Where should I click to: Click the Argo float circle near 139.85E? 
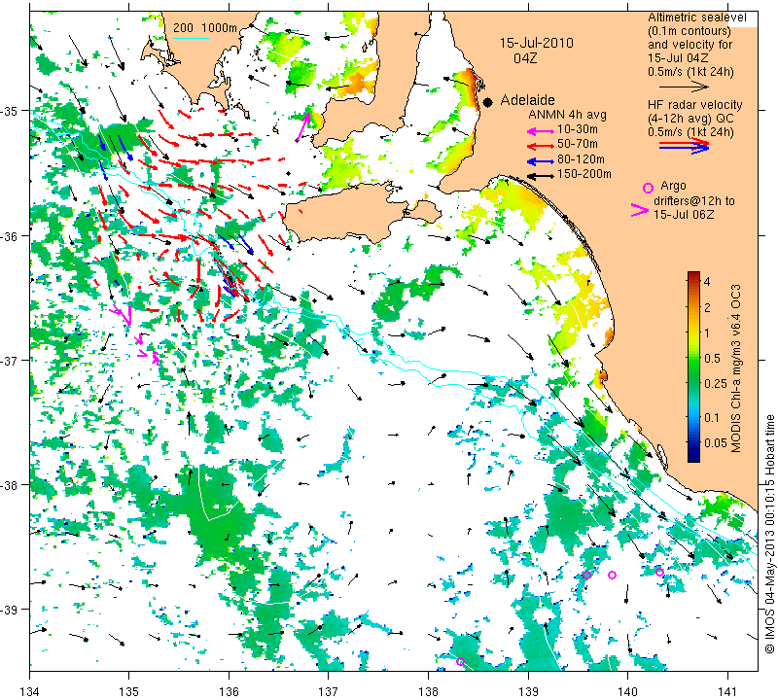613,575
